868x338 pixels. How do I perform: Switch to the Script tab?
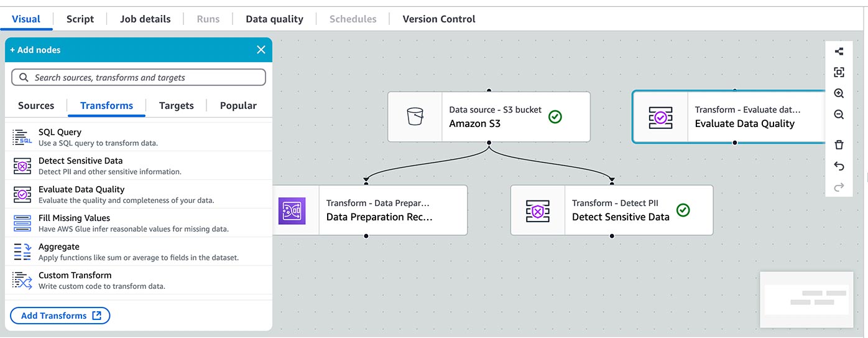80,19
